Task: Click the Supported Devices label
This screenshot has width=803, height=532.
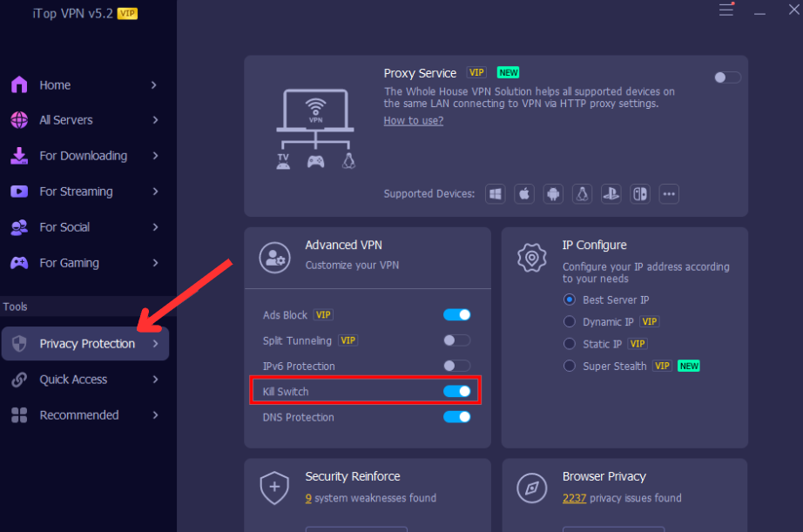Action: (429, 194)
